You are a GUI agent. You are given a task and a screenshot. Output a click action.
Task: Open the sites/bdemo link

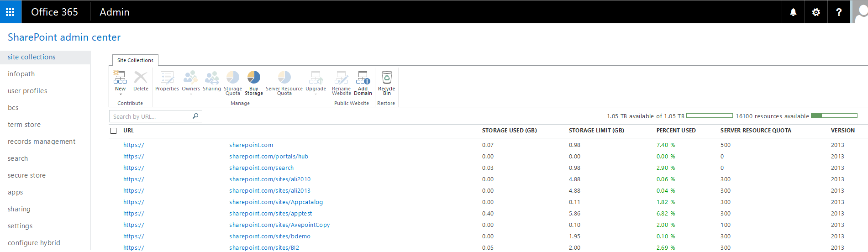coord(270,236)
